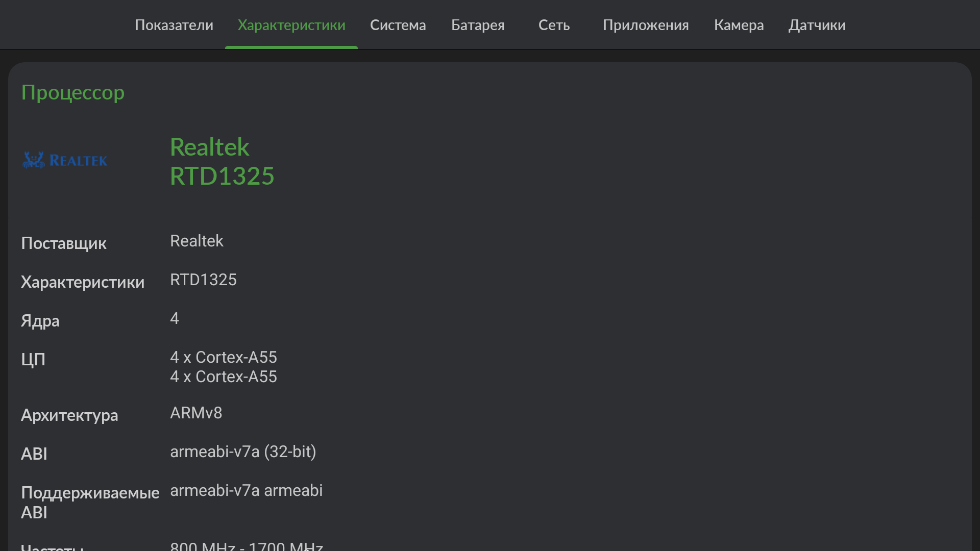Click the Realtek logo icon
This screenshot has width=980, height=551.
[65, 160]
